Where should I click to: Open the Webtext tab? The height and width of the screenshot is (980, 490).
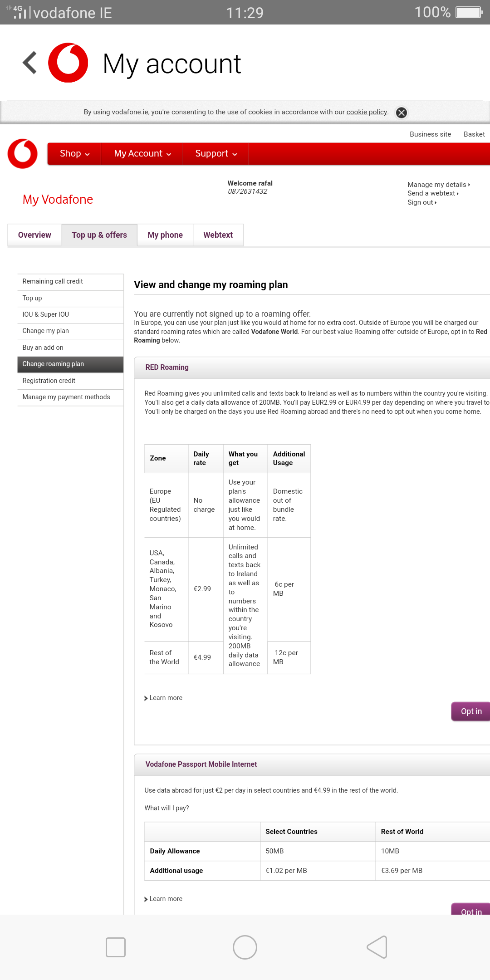[218, 235]
